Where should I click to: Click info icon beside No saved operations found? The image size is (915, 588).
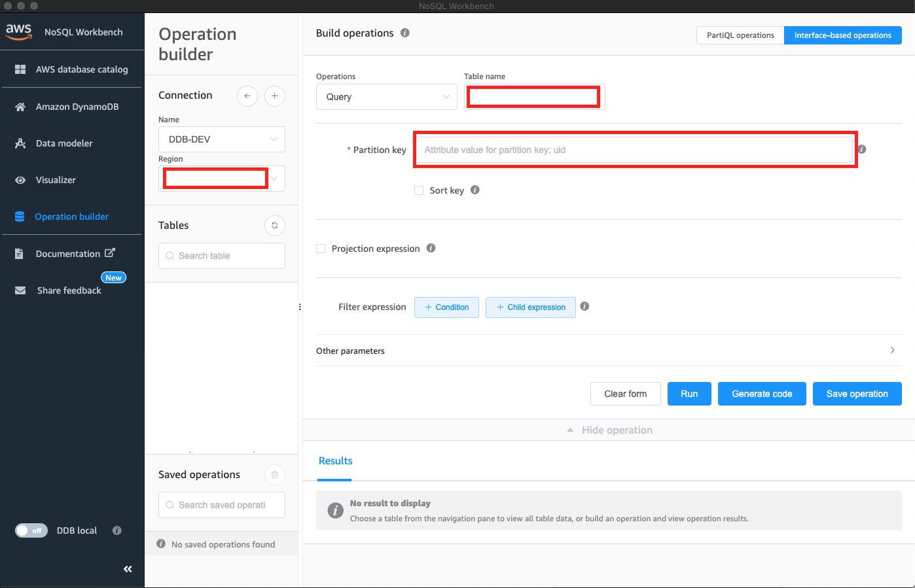161,544
